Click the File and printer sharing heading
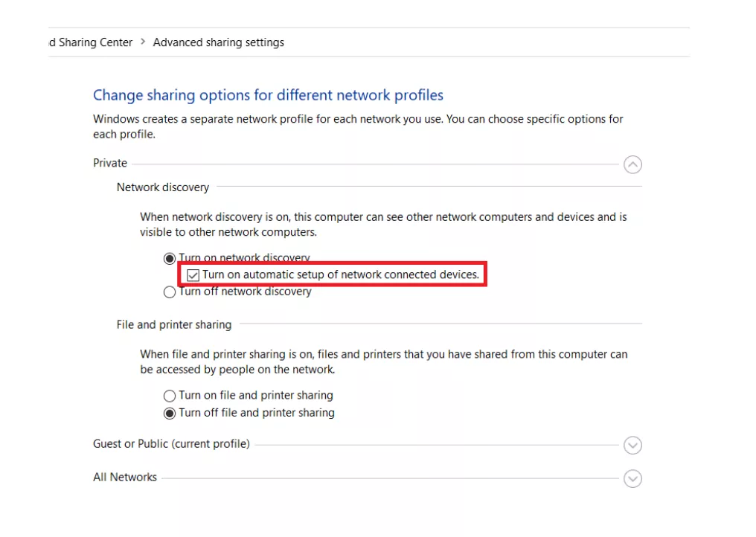 [174, 324]
